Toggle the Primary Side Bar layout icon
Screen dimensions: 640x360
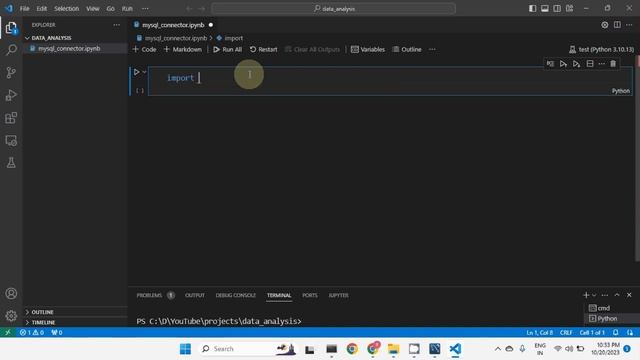tap(532, 8)
